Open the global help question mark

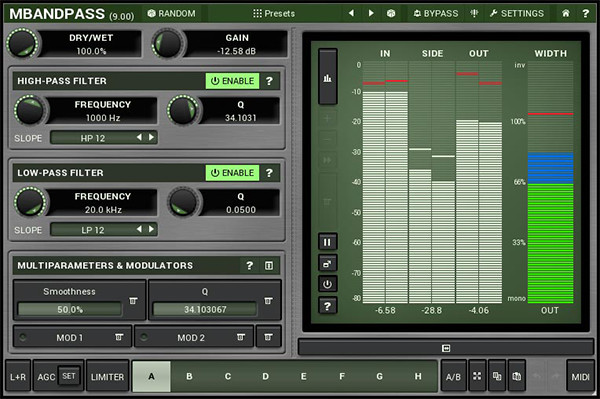585,13
